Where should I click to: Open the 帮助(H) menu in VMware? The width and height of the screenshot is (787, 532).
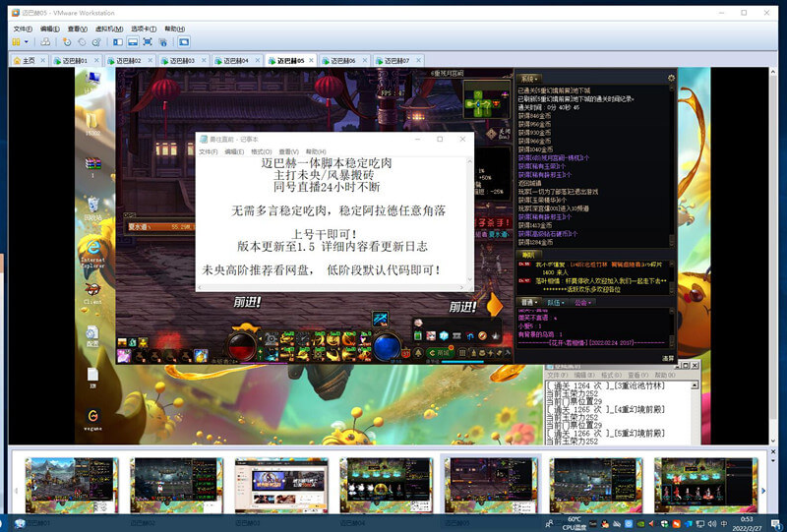pos(175,30)
